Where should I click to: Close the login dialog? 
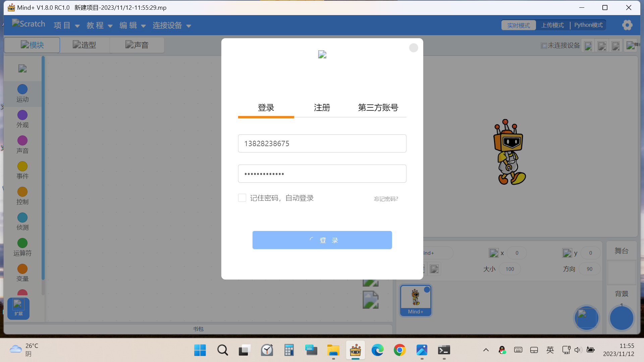[414, 48]
